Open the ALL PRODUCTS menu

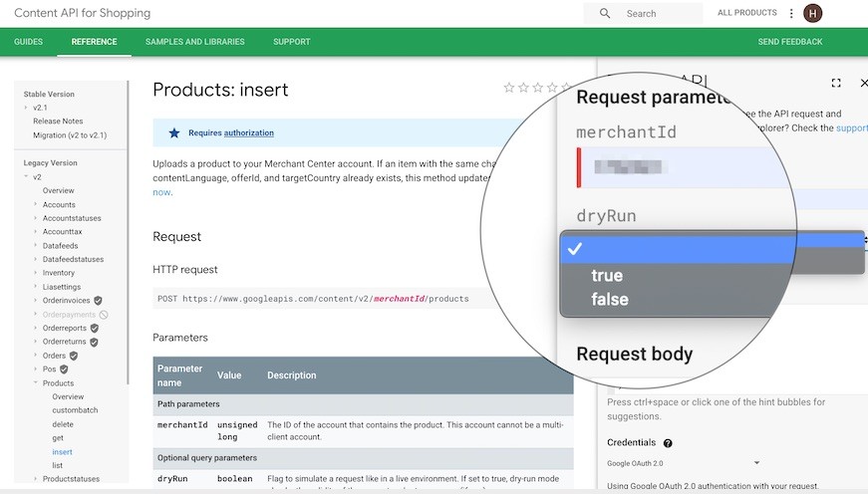[x=746, y=13]
